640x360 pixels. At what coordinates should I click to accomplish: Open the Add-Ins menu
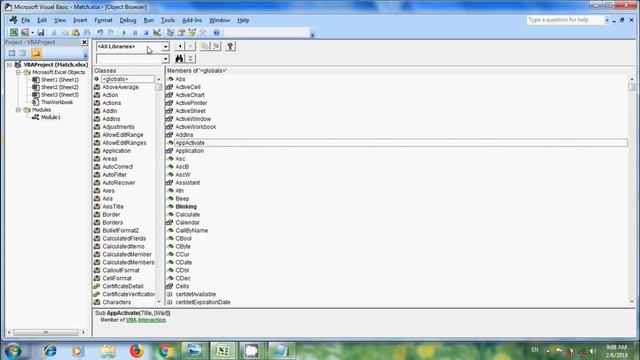click(x=192, y=20)
